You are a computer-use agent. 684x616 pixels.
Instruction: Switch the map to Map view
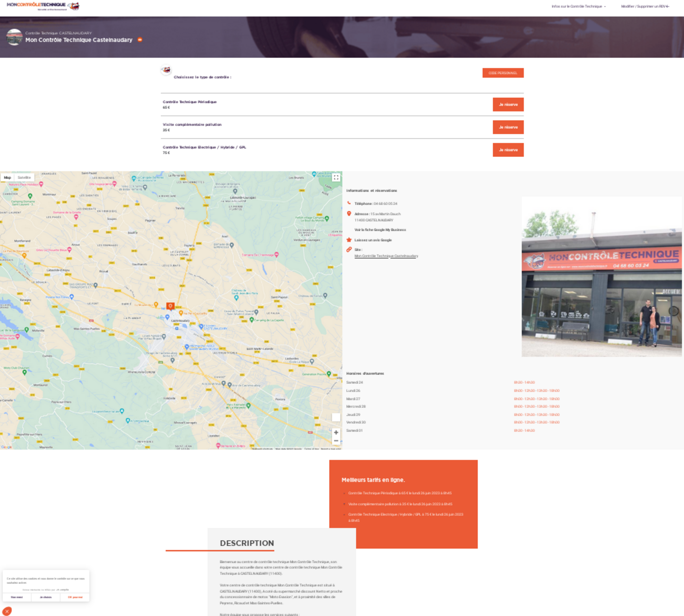(7, 177)
